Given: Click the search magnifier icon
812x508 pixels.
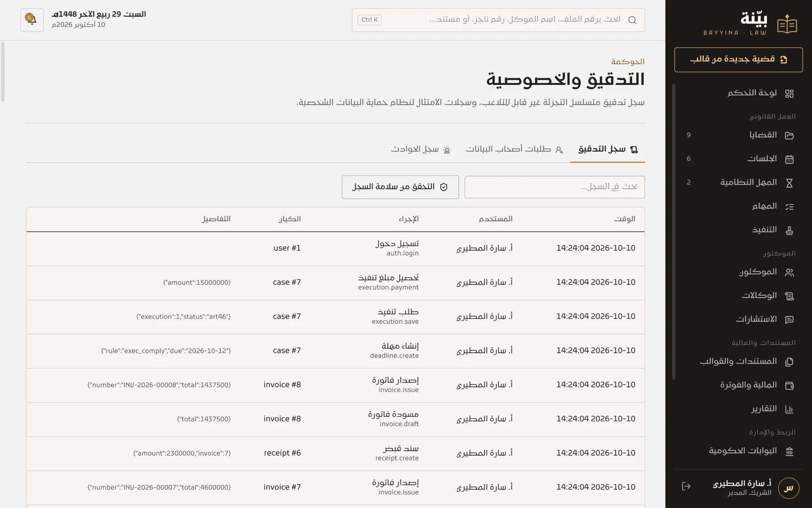Looking at the screenshot, I should pyautogui.click(x=632, y=20).
